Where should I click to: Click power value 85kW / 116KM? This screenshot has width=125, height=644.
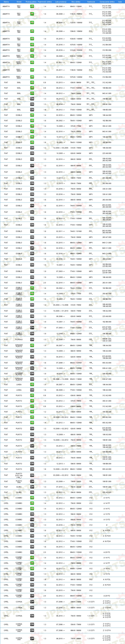[x=76, y=379]
